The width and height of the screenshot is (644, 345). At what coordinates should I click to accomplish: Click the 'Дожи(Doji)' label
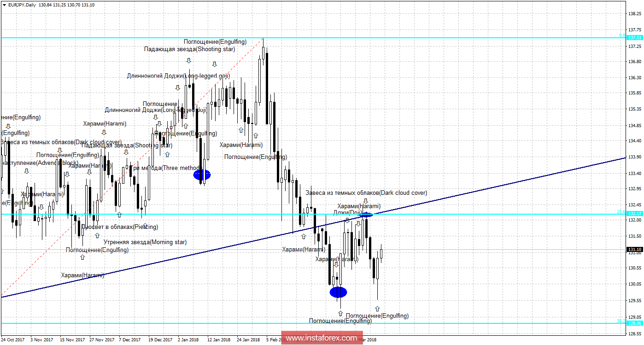pos(348,212)
